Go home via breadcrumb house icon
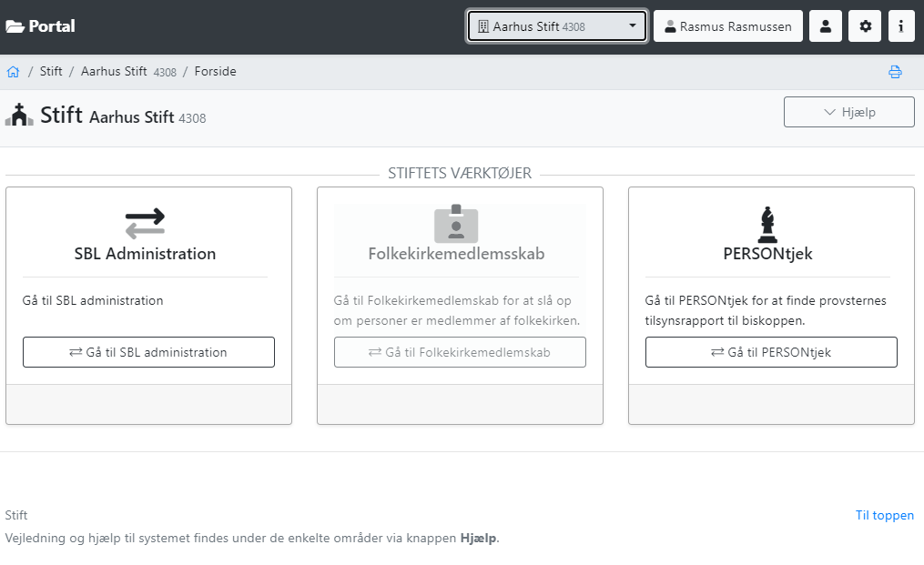The height and width of the screenshot is (565, 924). (13, 72)
